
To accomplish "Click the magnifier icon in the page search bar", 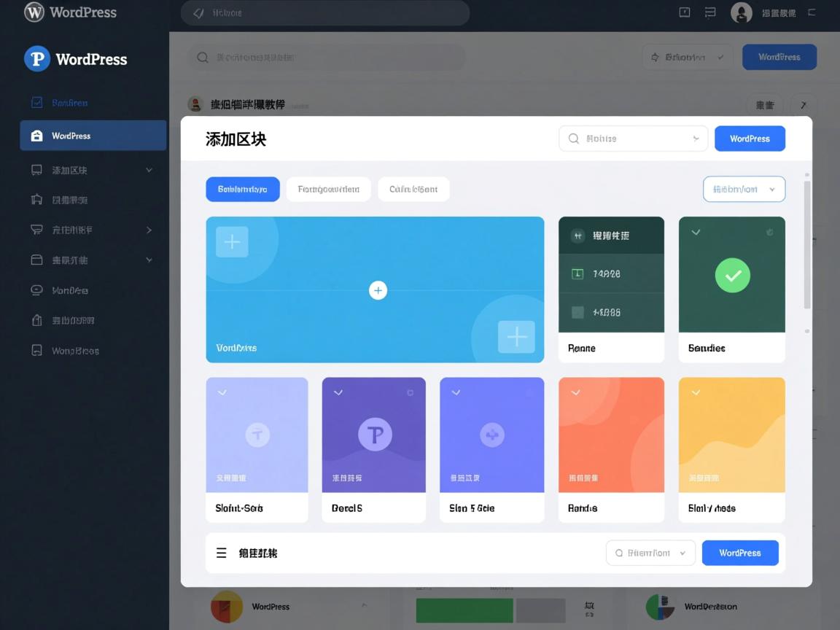I will [x=203, y=58].
